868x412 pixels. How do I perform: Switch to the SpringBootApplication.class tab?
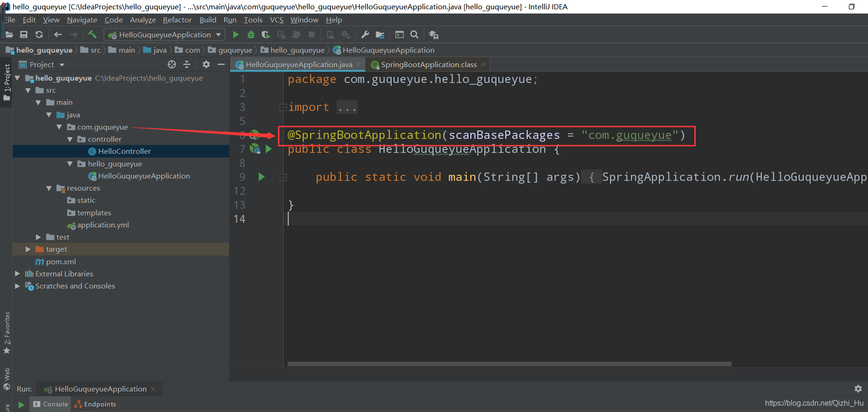428,64
